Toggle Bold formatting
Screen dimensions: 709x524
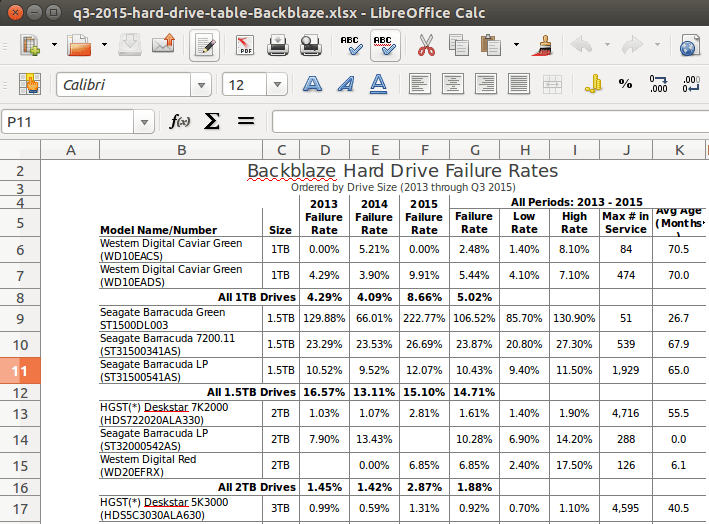312,84
